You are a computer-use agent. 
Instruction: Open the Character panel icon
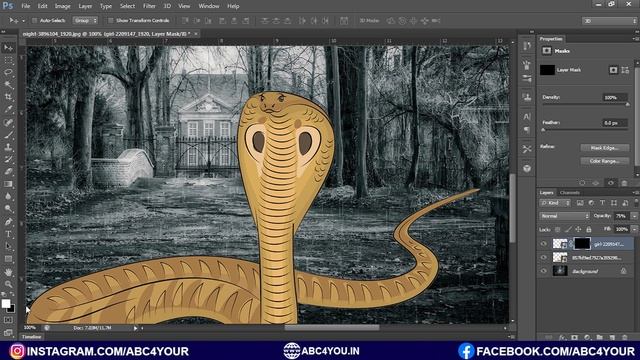coord(527,117)
